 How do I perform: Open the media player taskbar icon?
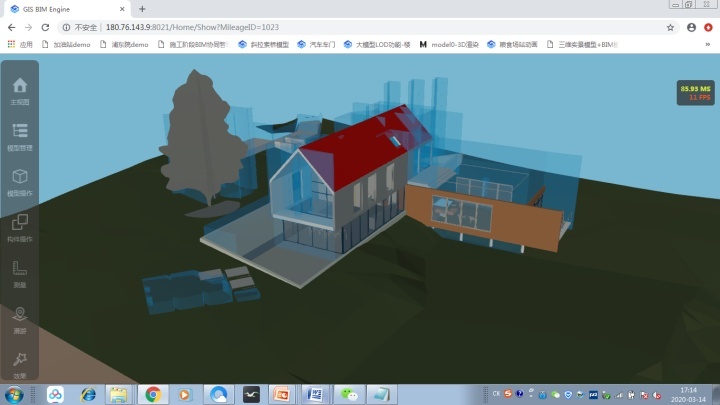[185, 394]
